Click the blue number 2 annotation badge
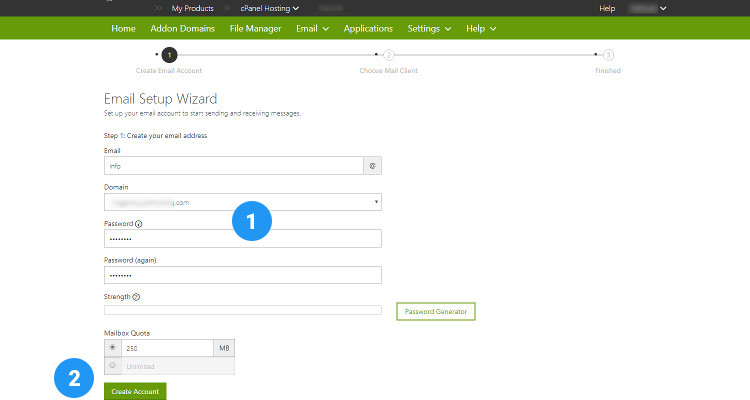The image size is (750, 400). pos(74,377)
